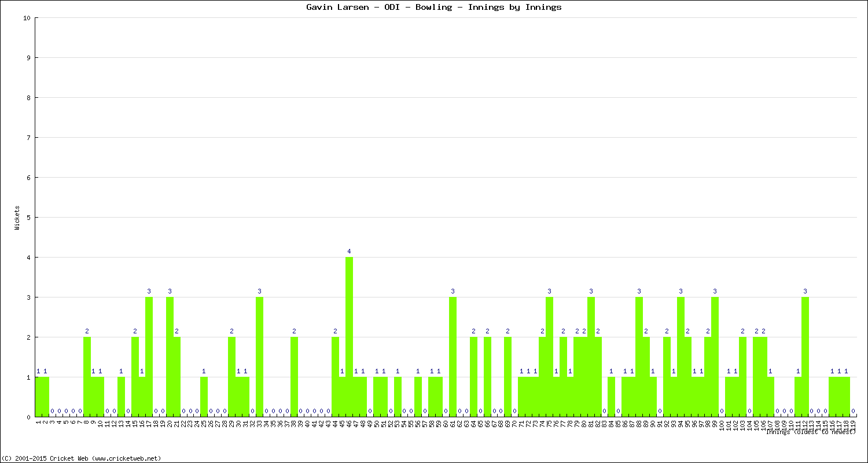This screenshot has width=868, height=463.
Task: Click the tallest bar showing 4 wickets
Action: click(x=349, y=337)
